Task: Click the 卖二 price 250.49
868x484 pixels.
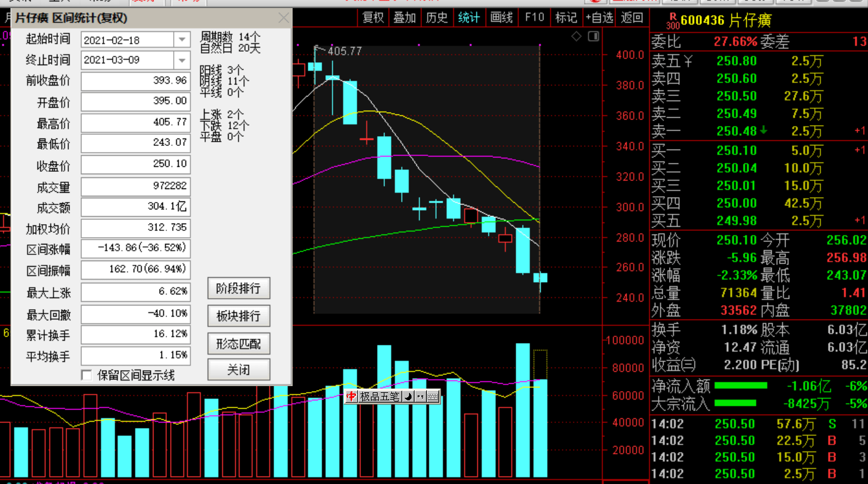Action: [x=737, y=114]
